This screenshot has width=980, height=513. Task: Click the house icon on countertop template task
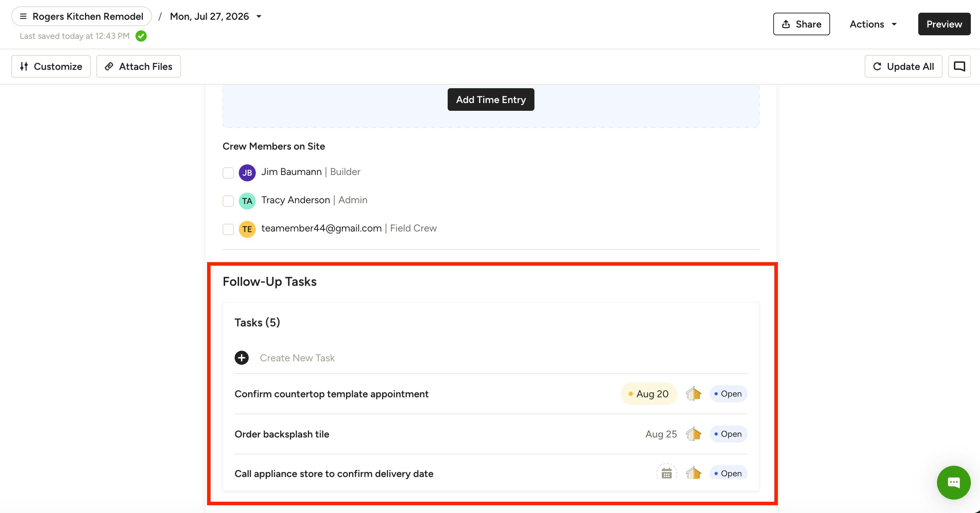694,394
